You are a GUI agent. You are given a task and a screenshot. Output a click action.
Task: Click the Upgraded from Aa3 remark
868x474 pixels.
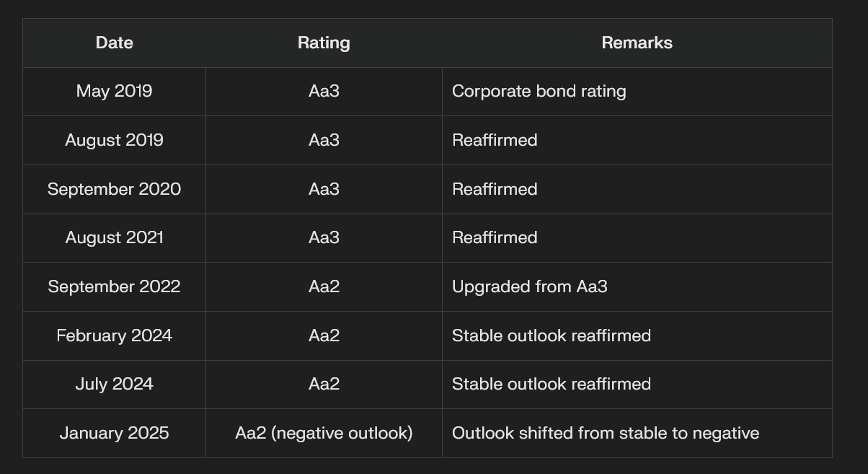[x=529, y=286]
